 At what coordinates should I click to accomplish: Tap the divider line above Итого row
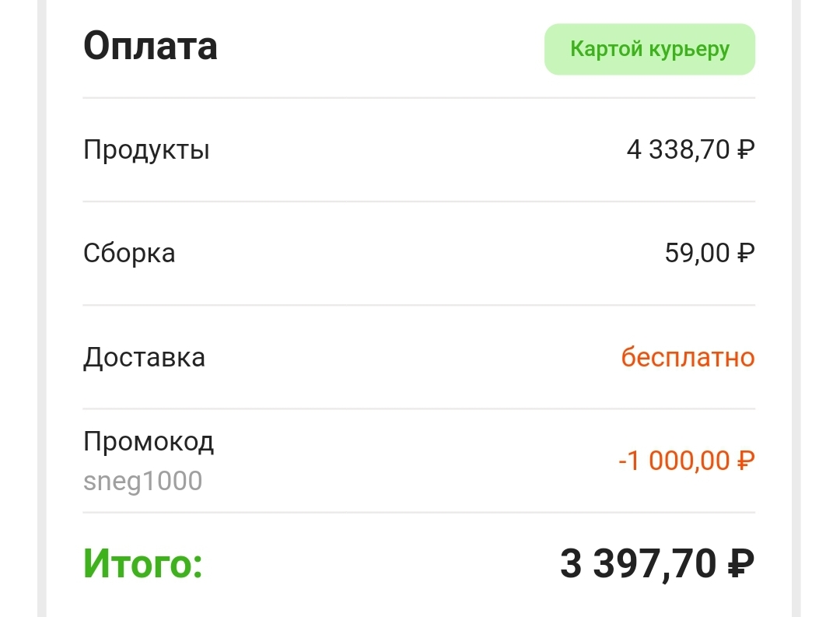coord(419,513)
